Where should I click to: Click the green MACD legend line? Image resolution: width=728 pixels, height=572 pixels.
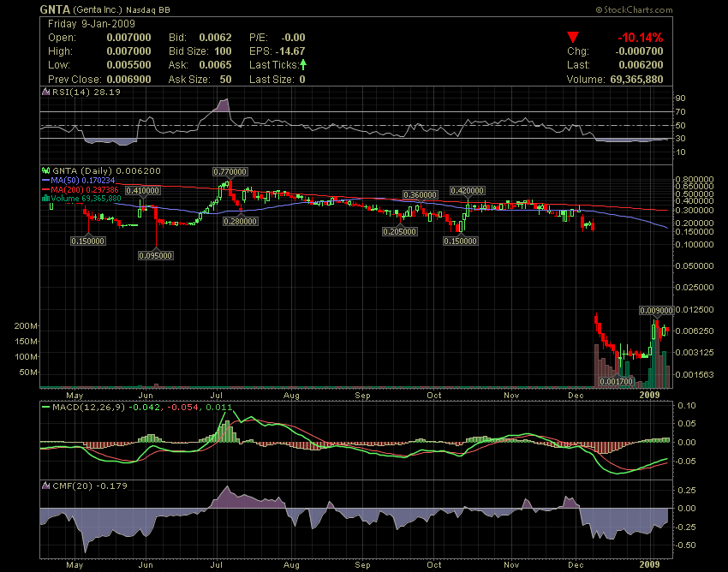pos(45,408)
